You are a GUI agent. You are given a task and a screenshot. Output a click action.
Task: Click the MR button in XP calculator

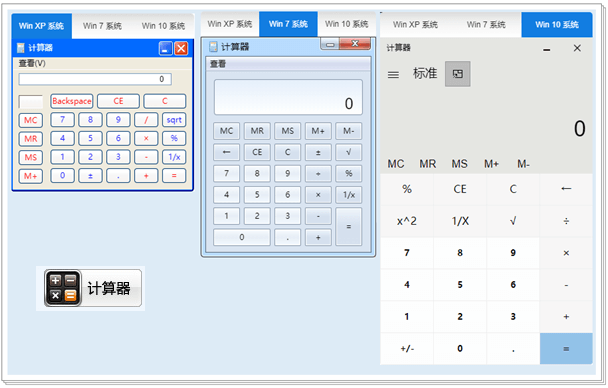pos(31,139)
